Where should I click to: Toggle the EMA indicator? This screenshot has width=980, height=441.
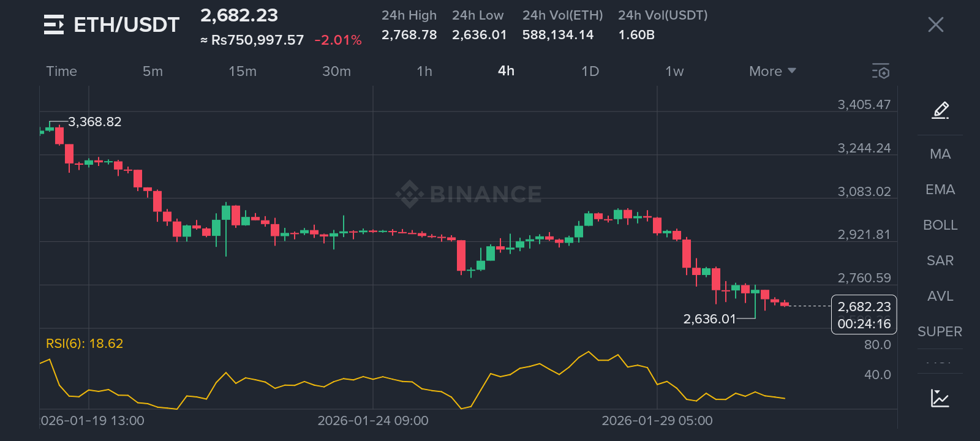[x=940, y=189]
